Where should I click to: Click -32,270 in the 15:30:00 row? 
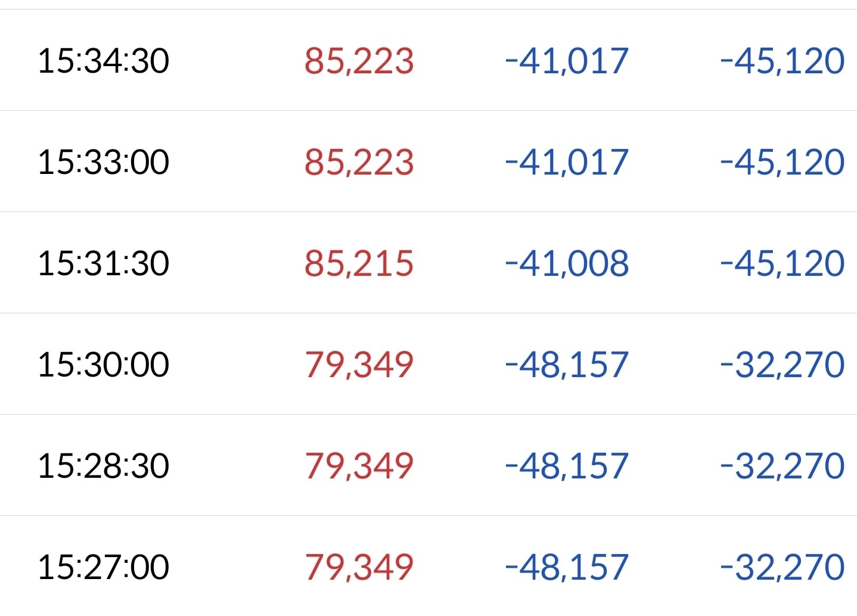[783, 365]
